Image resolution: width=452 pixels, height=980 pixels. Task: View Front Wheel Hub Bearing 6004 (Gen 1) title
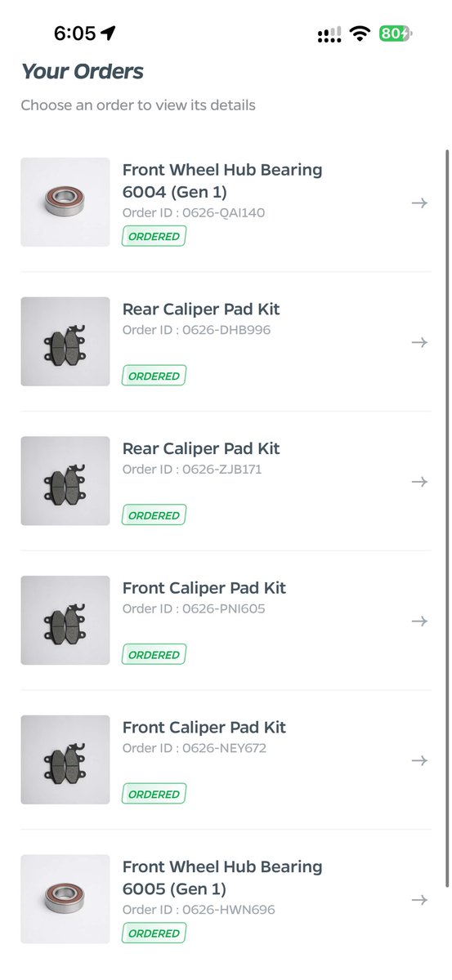pos(222,181)
